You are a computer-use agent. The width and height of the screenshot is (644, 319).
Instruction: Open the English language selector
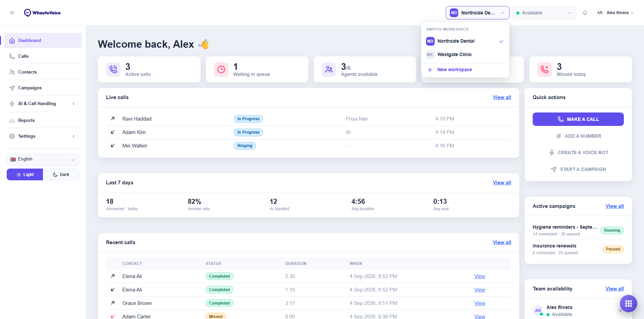click(x=43, y=159)
